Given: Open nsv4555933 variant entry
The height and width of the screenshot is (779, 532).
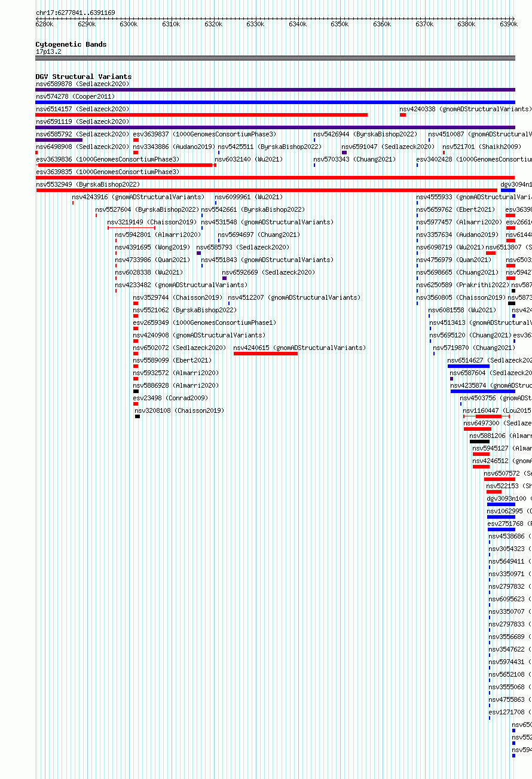Looking at the screenshot, I should pyautogui.click(x=474, y=197).
